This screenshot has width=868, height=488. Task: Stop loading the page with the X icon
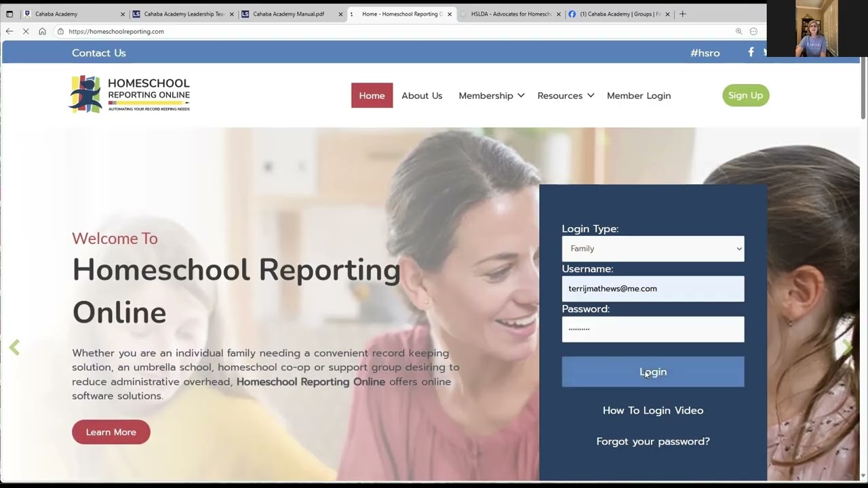click(26, 31)
